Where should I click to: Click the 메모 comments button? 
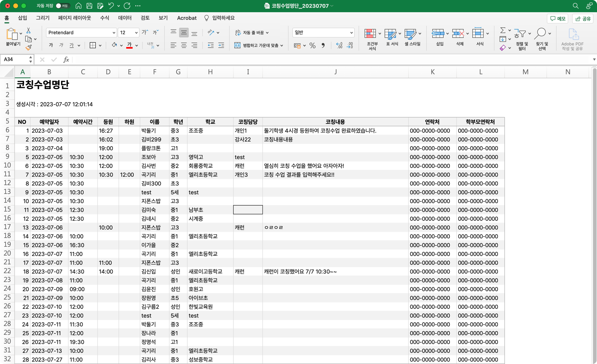click(557, 19)
